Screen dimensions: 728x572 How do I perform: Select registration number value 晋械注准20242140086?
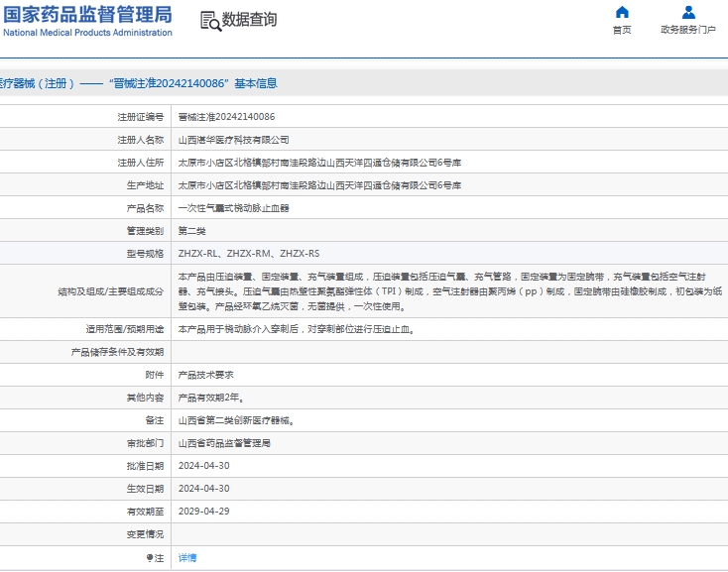coord(226,117)
